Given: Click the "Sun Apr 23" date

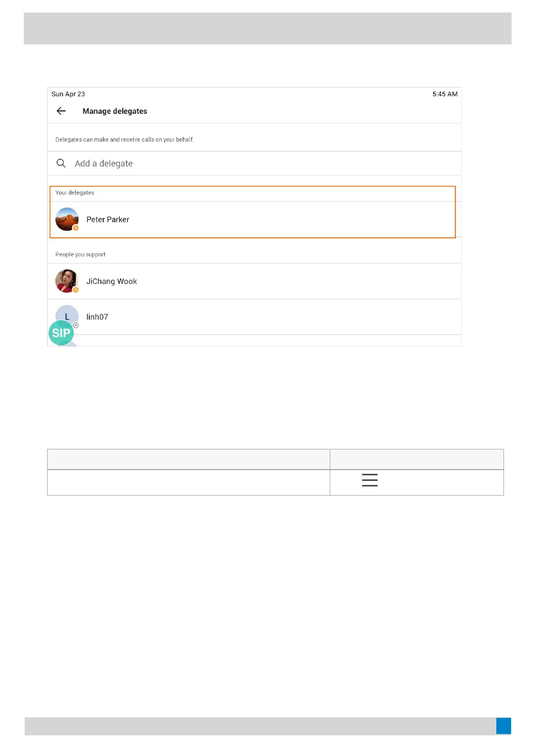Looking at the screenshot, I should (68, 94).
